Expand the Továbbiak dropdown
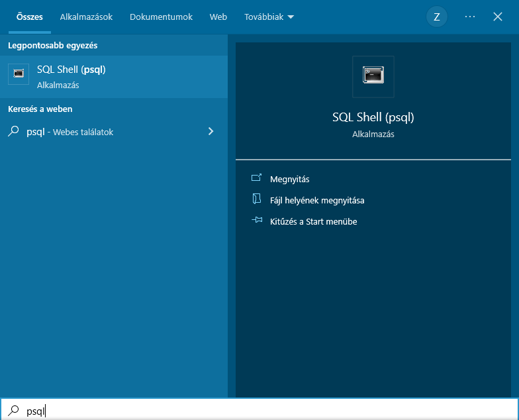The image size is (519, 420). coord(269,17)
